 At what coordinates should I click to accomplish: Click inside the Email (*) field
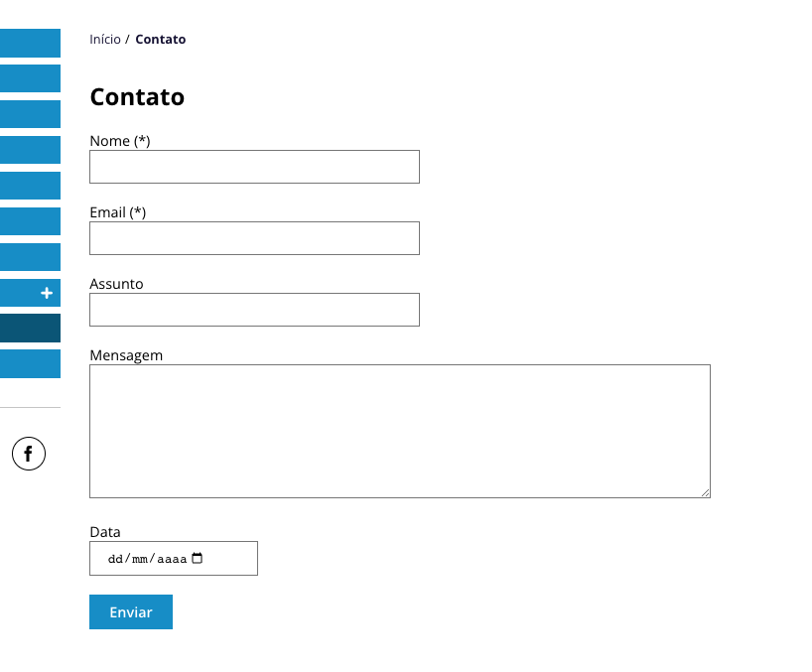coord(254,237)
